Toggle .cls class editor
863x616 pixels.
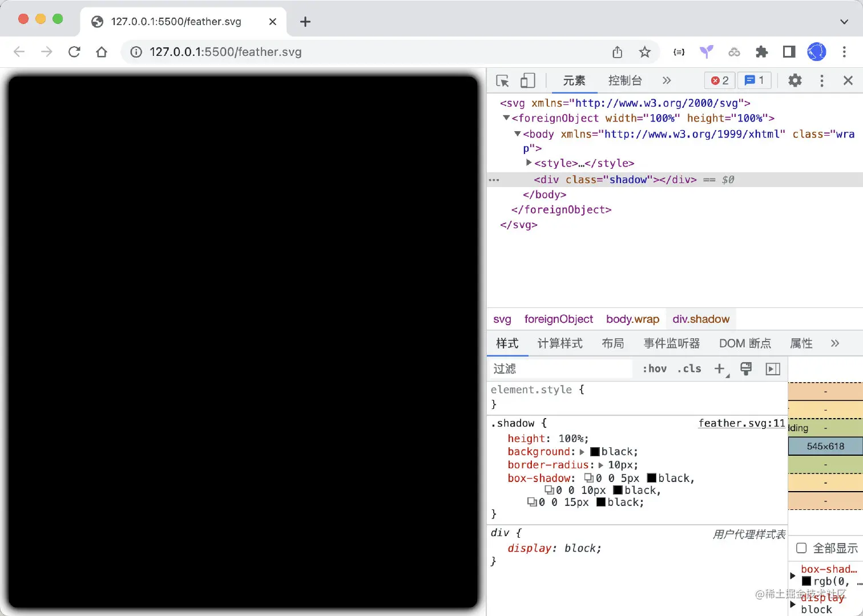tap(689, 369)
